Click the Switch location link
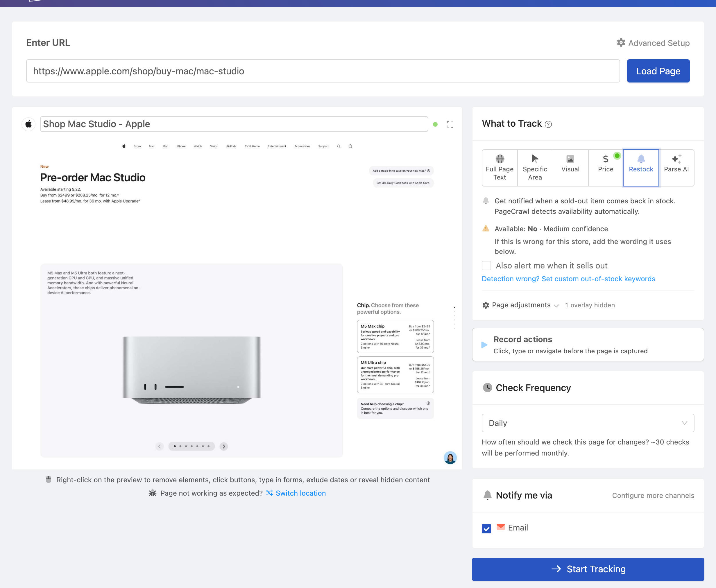 pos(301,493)
